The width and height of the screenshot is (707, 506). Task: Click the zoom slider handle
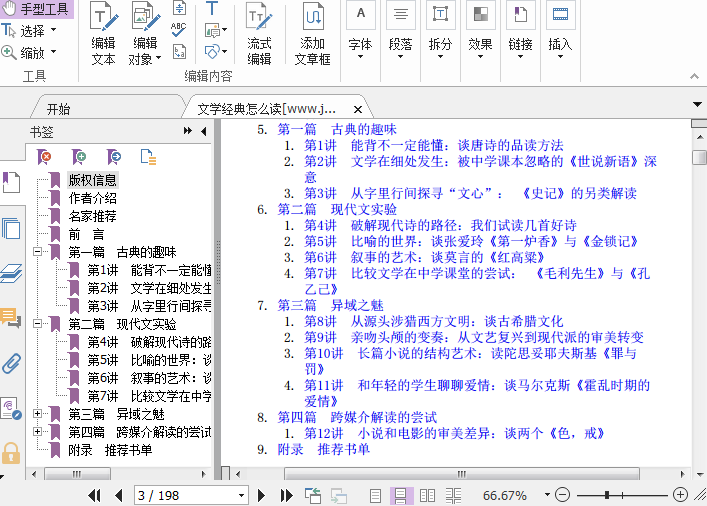(607, 495)
